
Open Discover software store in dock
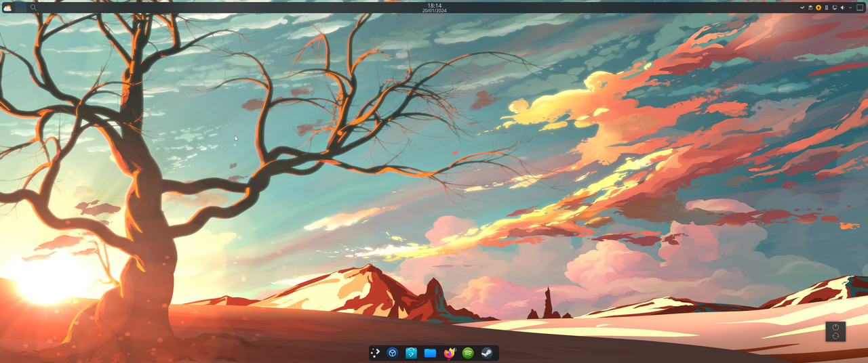point(411,353)
